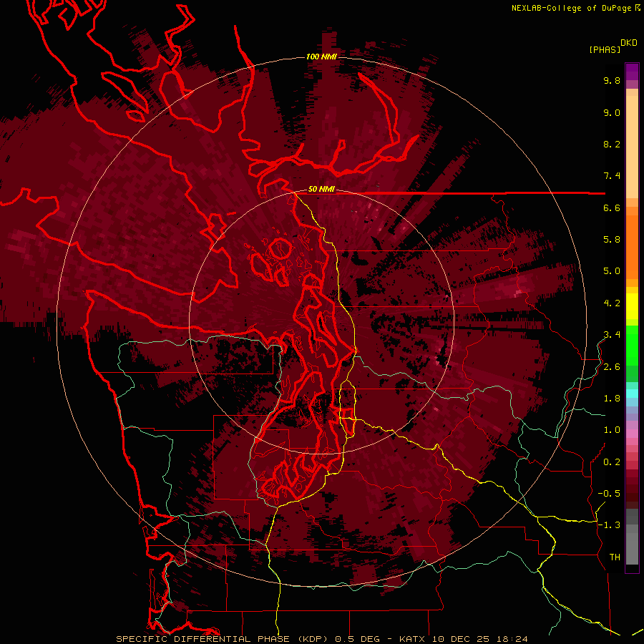Click the SPECIFIC DIFFERENTIAL PHASE title text

coord(203,639)
